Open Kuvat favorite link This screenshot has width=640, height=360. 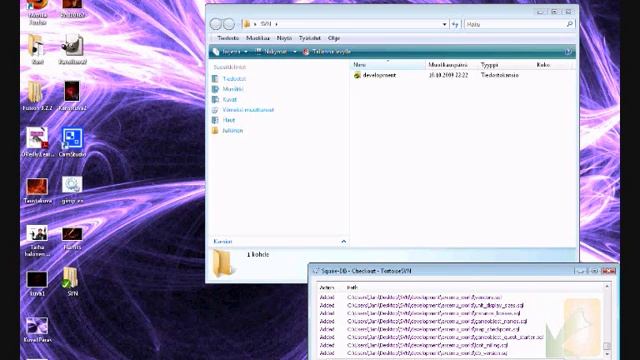(x=229, y=100)
